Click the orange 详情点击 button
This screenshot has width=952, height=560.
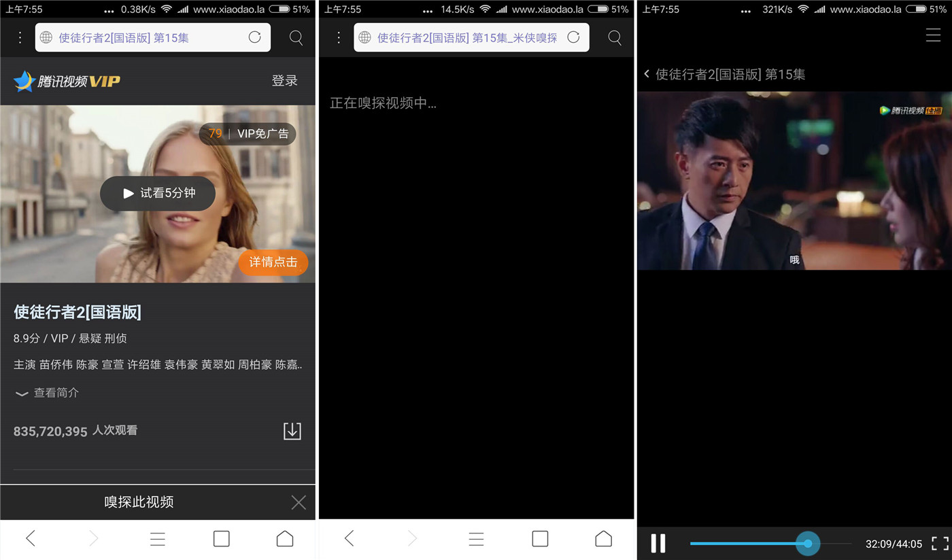tap(273, 262)
